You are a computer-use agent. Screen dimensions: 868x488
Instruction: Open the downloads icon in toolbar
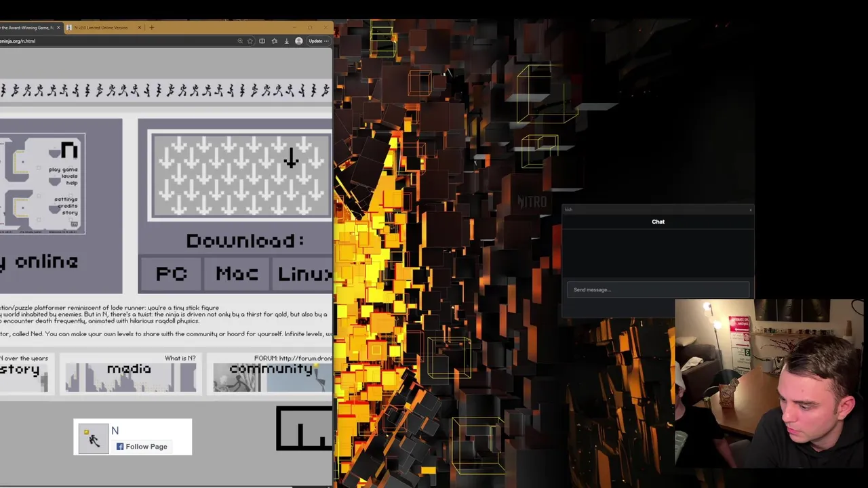pyautogui.click(x=285, y=41)
